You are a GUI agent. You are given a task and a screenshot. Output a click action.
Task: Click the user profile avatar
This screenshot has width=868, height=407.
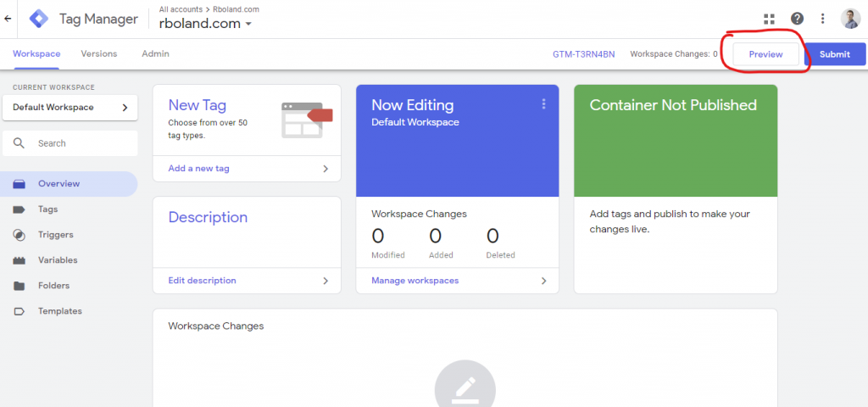pyautogui.click(x=850, y=19)
